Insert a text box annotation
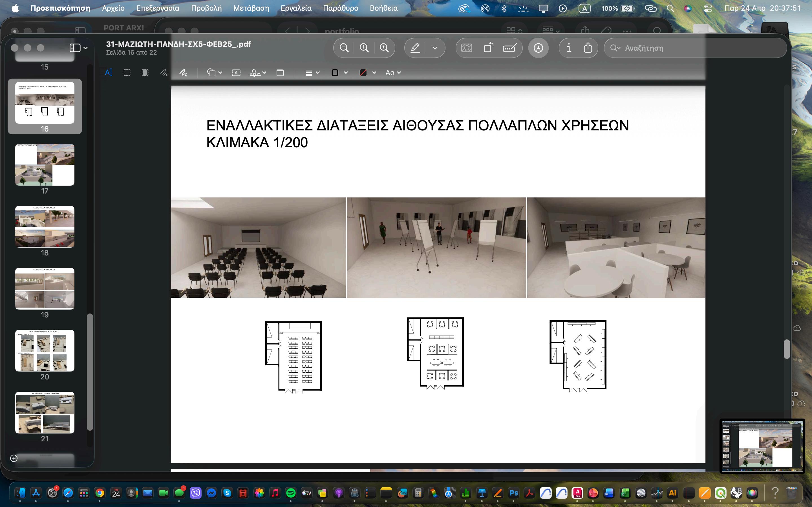The height and width of the screenshot is (507, 812). pos(236,73)
